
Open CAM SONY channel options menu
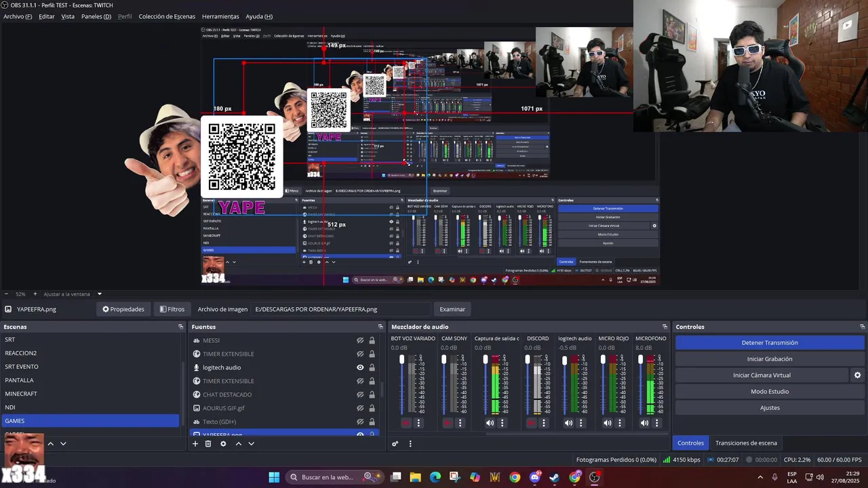point(460,423)
